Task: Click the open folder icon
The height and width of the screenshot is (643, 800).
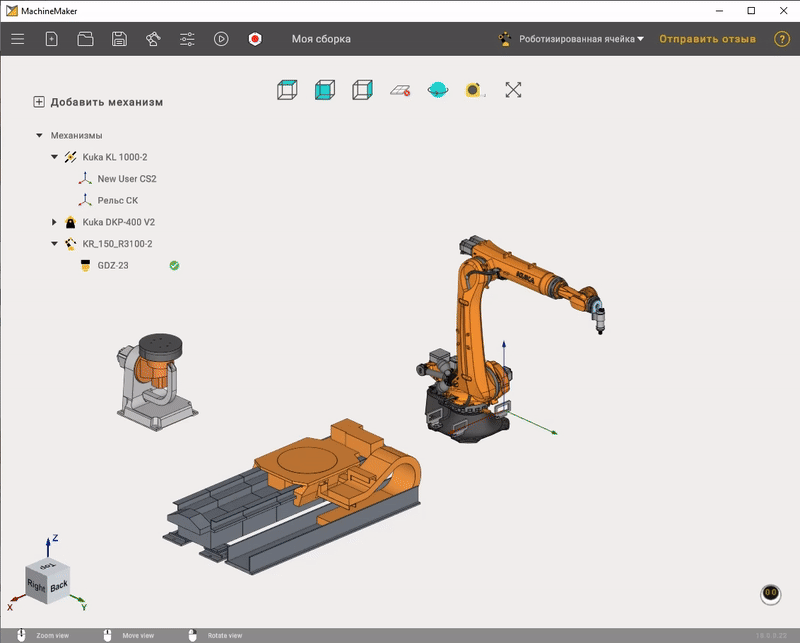Action: click(85, 39)
